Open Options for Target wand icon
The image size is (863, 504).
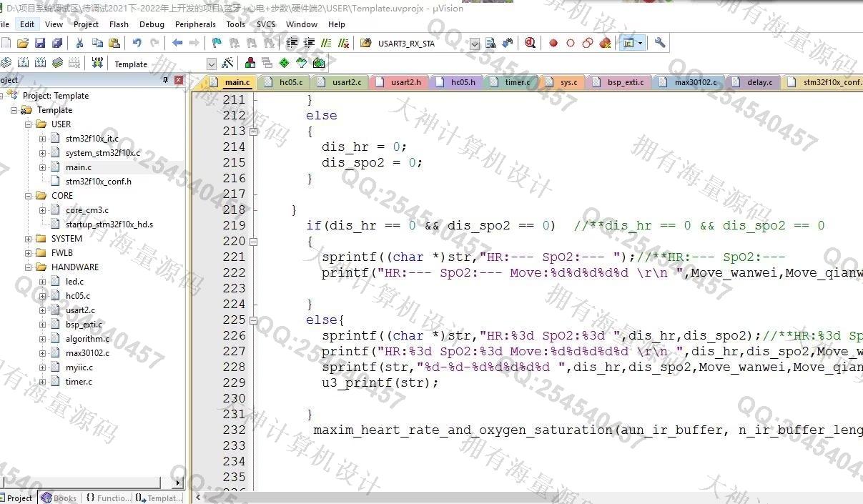(227, 63)
